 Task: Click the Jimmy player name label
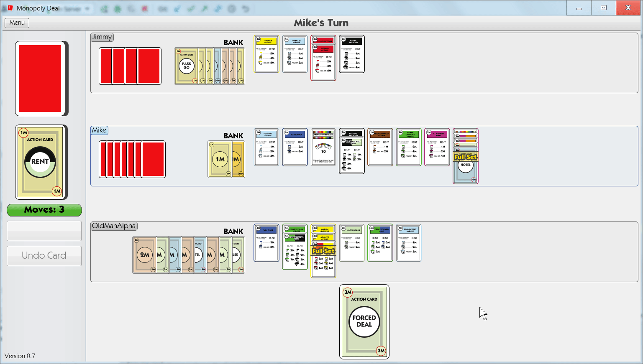pos(102,37)
